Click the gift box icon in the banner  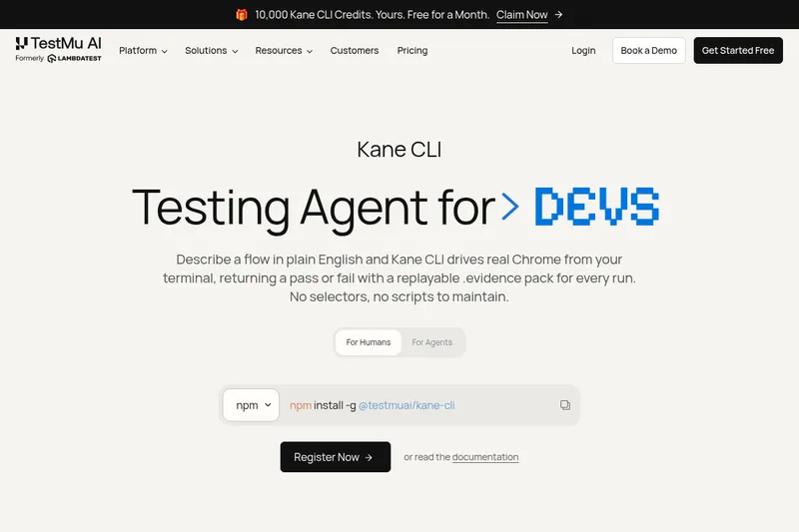click(242, 15)
